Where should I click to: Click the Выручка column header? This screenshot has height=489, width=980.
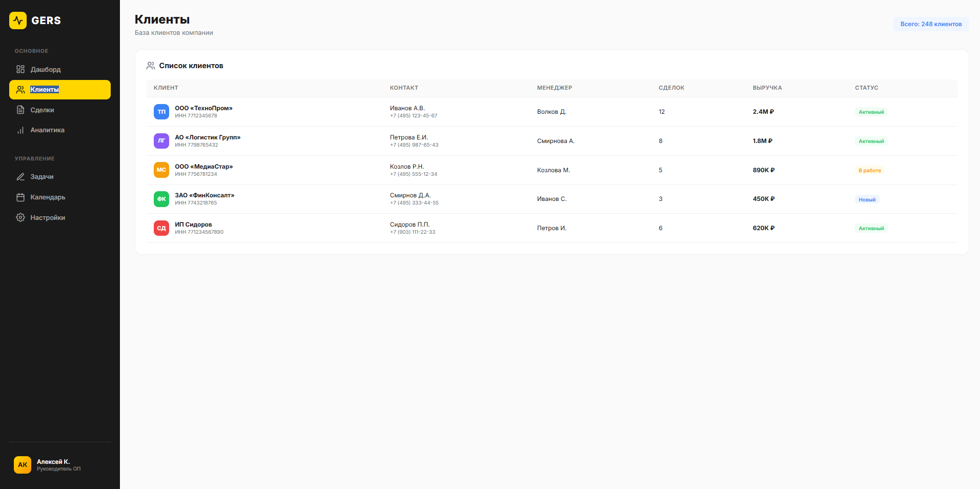point(767,88)
